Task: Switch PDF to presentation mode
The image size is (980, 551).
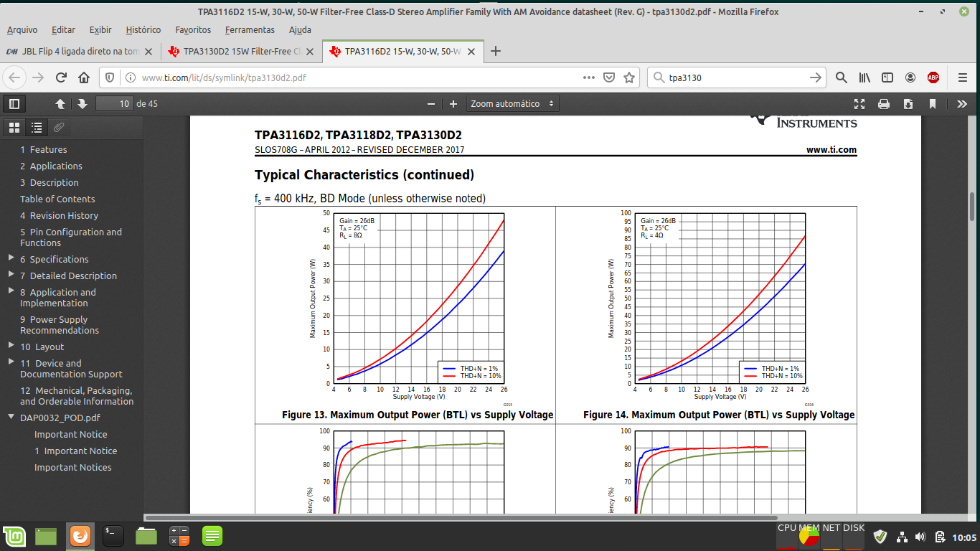Action: pyautogui.click(x=859, y=104)
